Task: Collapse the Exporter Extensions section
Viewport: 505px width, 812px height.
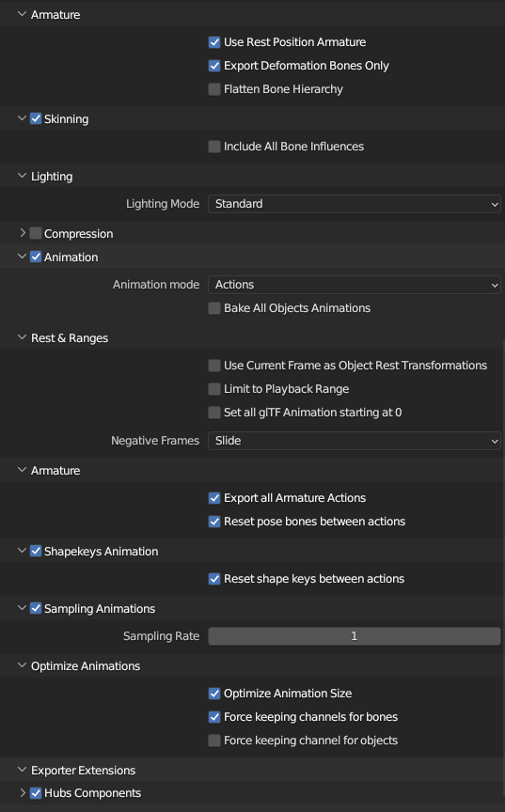Action: pos(22,770)
